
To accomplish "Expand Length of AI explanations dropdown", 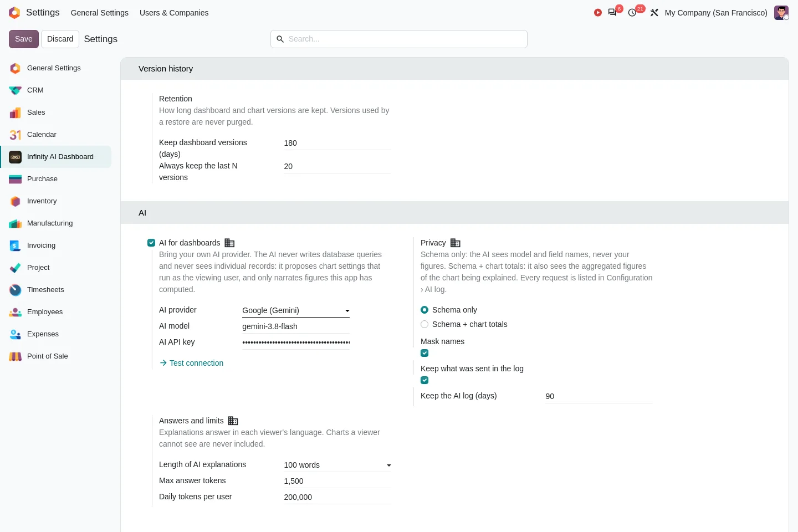I will click(337, 465).
